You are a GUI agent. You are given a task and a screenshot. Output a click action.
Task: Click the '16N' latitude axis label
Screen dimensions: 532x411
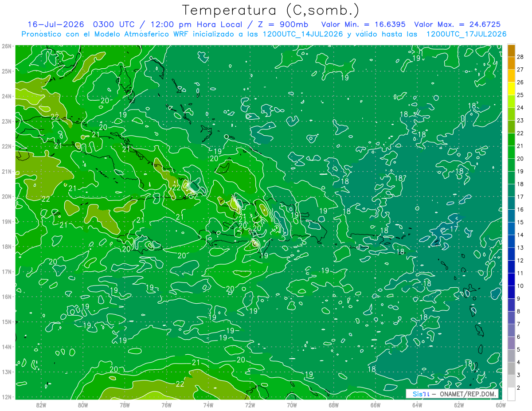pos(7,297)
